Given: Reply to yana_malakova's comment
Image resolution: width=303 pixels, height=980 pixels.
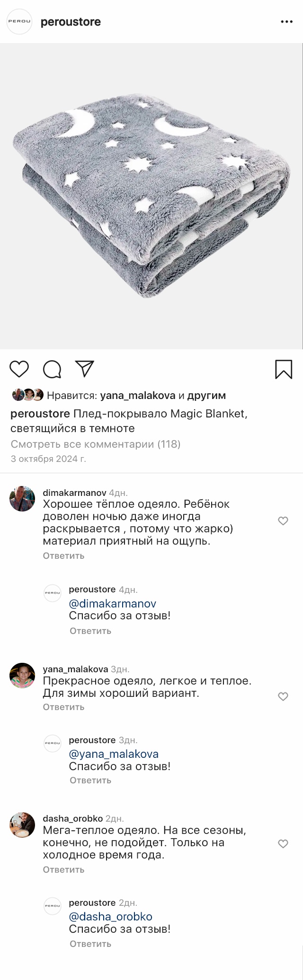Looking at the screenshot, I should (x=63, y=707).
